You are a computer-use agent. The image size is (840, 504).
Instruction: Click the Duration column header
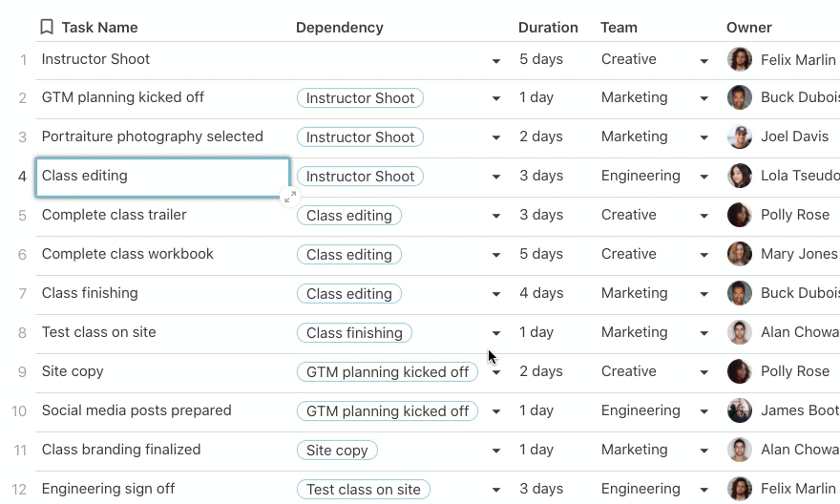548,28
